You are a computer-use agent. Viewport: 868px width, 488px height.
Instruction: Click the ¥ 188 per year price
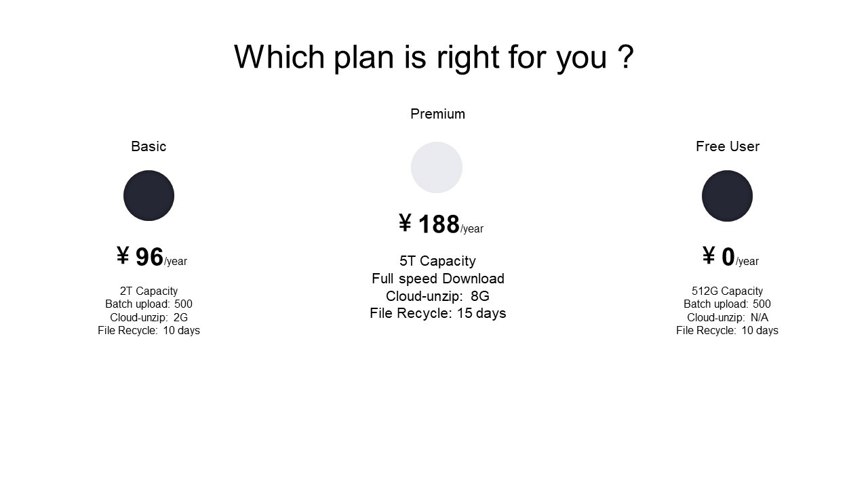click(441, 224)
